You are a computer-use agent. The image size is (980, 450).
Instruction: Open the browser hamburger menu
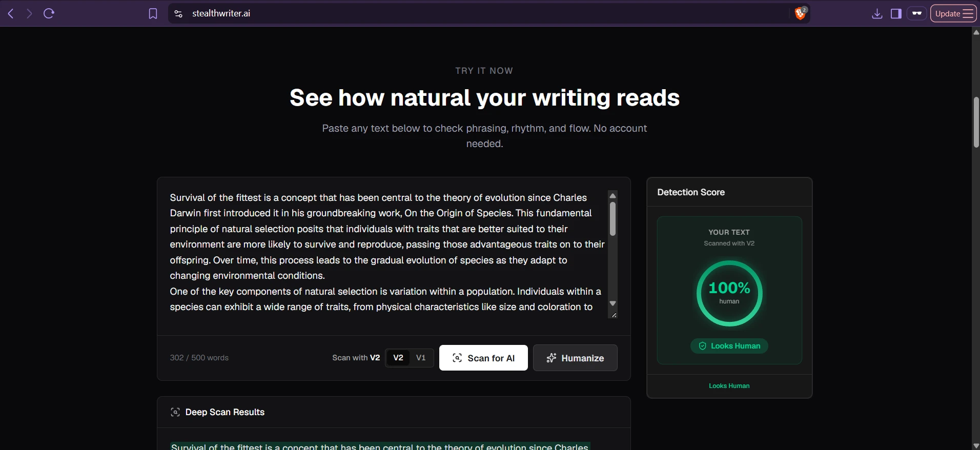tap(968, 14)
